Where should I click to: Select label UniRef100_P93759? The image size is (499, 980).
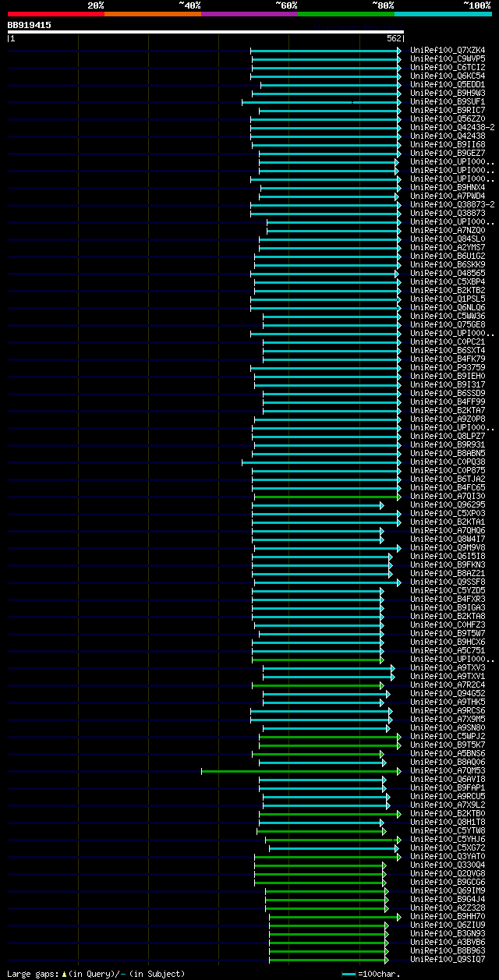tap(448, 367)
